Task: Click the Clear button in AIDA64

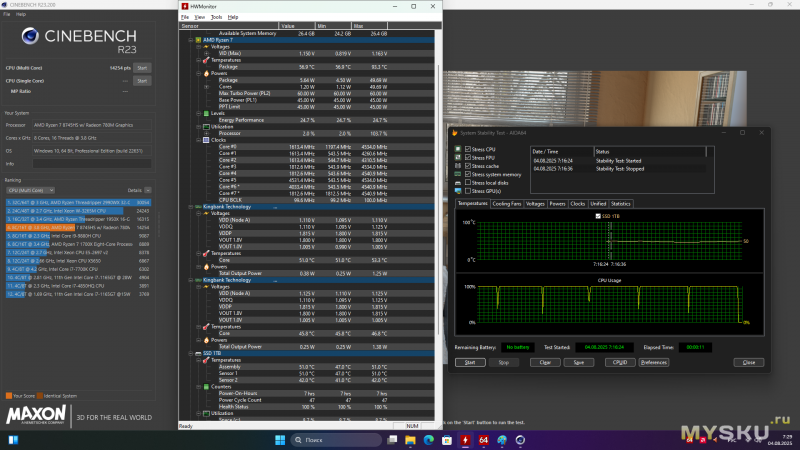Action: [x=545, y=362]
